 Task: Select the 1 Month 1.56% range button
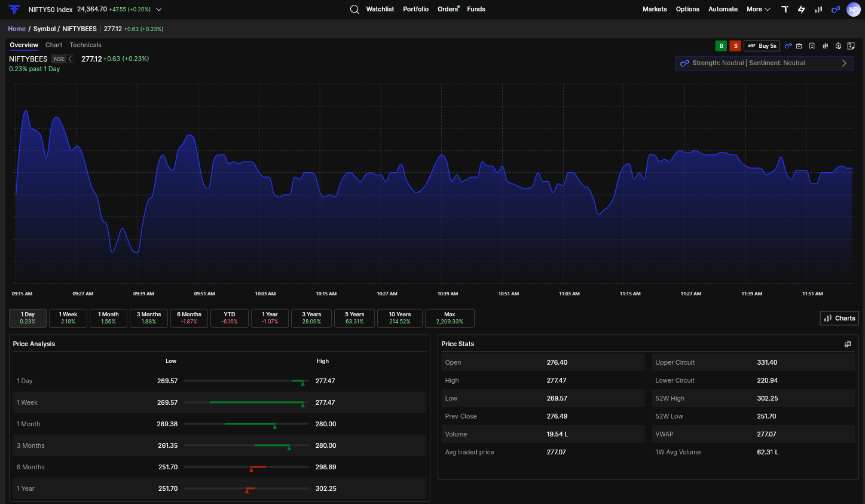[x=109, y=318]
